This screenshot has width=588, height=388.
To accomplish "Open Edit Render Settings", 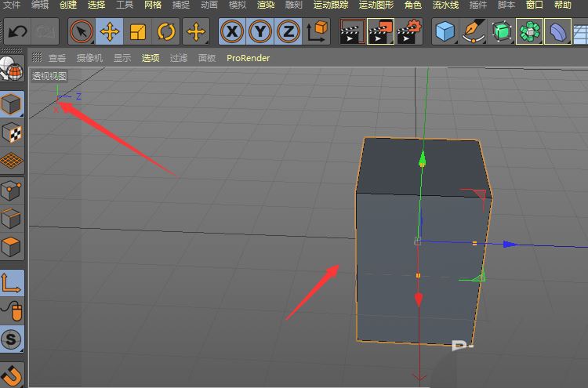I will click(x=408, y=32).
